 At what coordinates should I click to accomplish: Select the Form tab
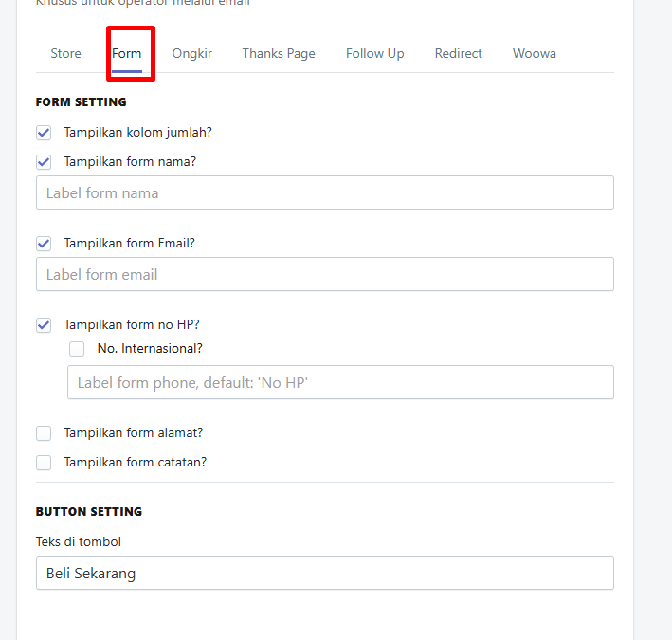(x=126, y=54)
